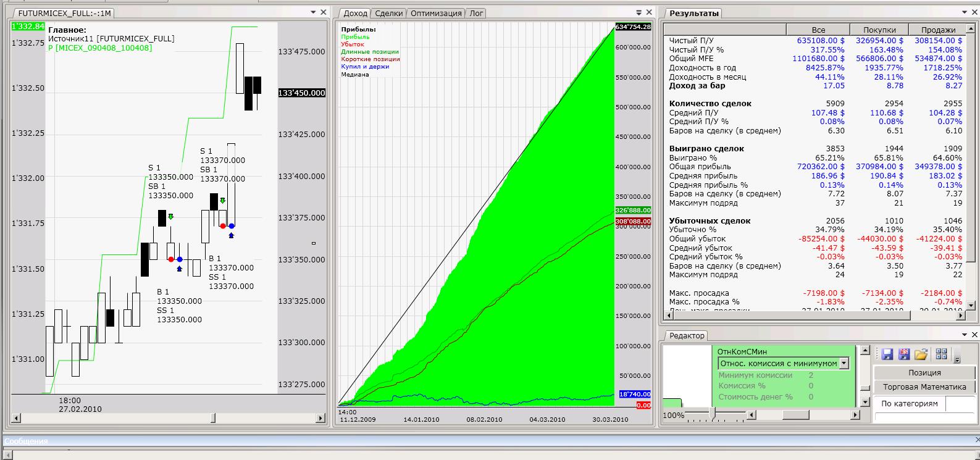The width and height of the screenshot is (980, 460).
Task: Expand the 'Относ. комиссия с минимумом' combo box
Action: click(844, 364)
